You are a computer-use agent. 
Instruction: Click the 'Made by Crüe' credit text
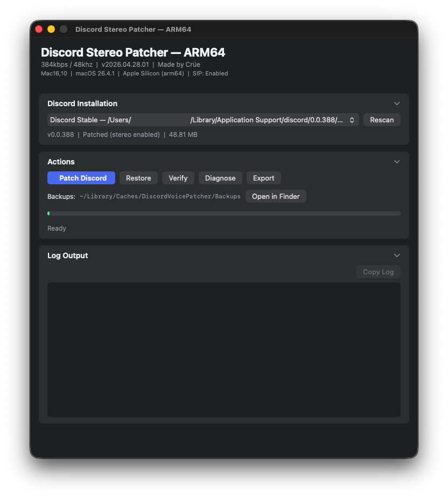pyautogui.click(x=179, y=65)
